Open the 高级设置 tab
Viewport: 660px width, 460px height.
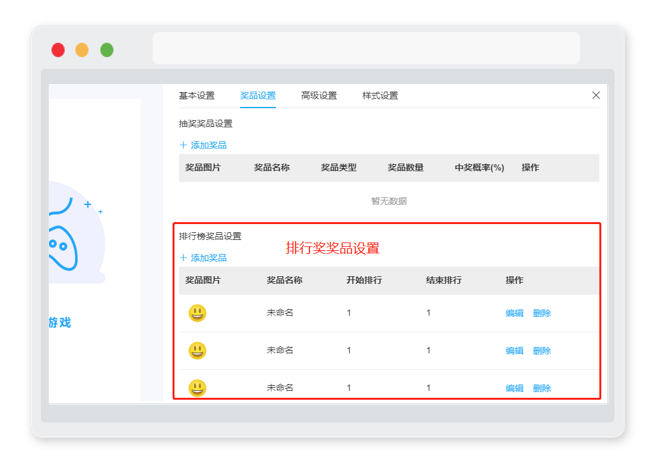[x=319, y=96]
